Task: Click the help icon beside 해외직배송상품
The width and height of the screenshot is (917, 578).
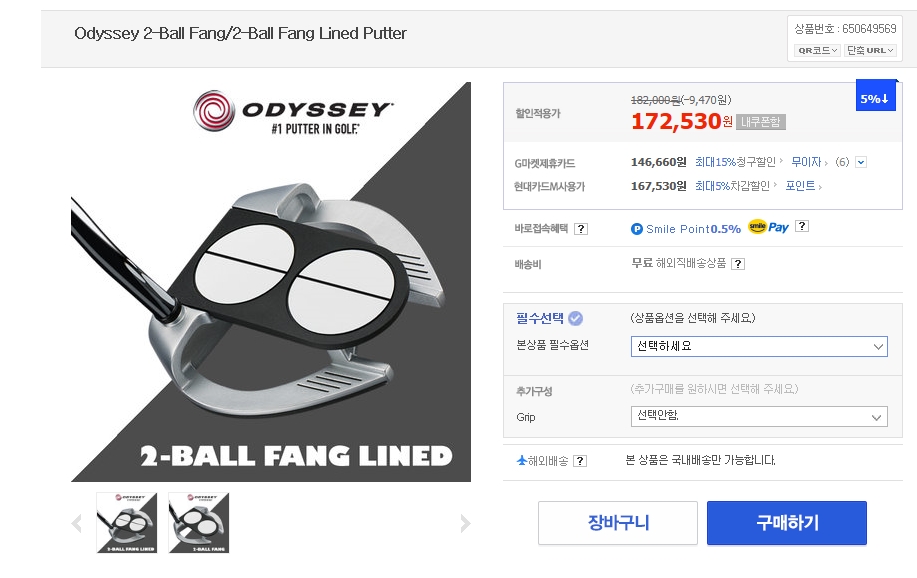Action: click(738, 264)
